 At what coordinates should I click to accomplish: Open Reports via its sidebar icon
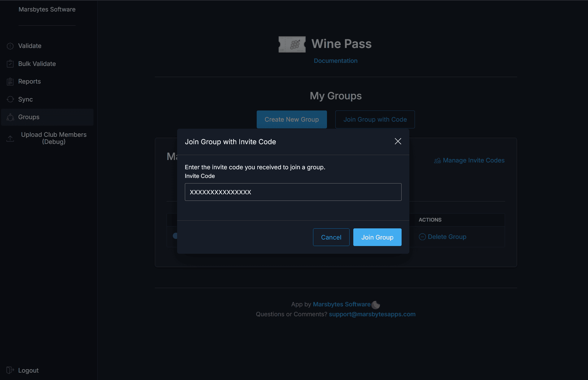pyautogui.click(x=10, y=81)
